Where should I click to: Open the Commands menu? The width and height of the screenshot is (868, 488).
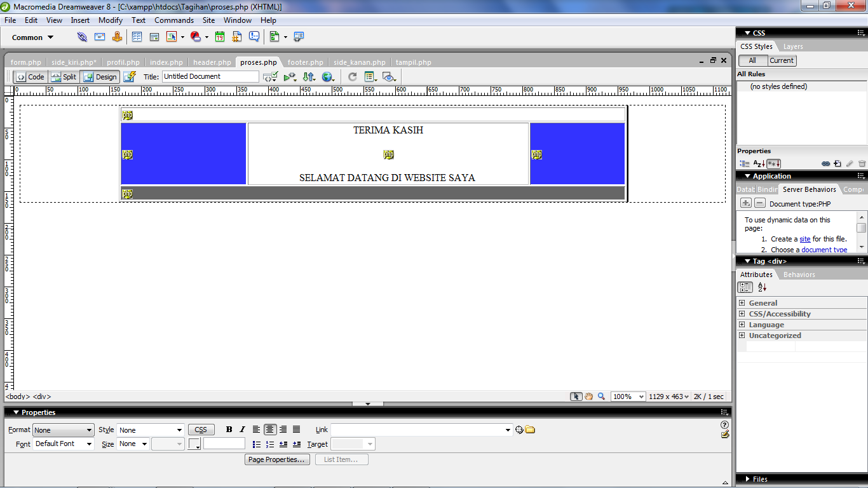pyautogui.click(x=173, y=20)
